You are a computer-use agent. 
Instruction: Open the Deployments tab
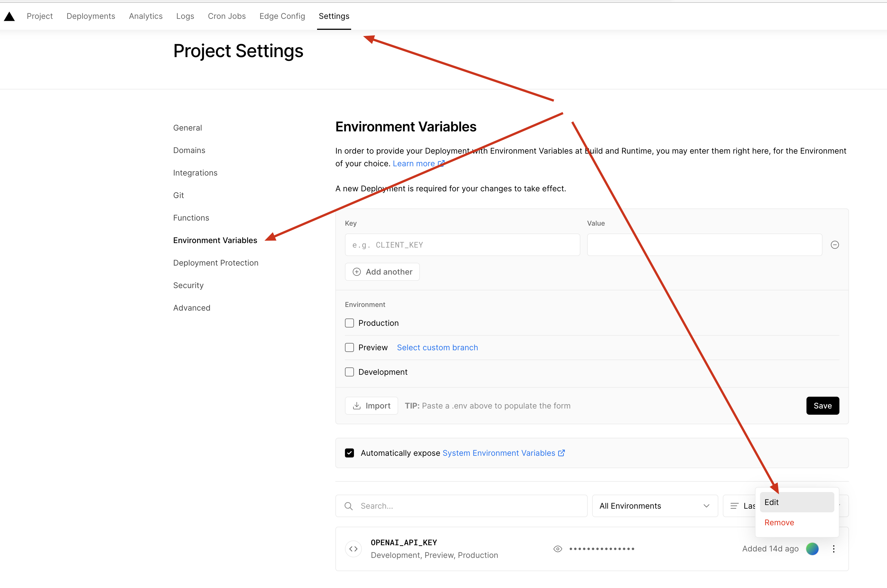(91, 16)
